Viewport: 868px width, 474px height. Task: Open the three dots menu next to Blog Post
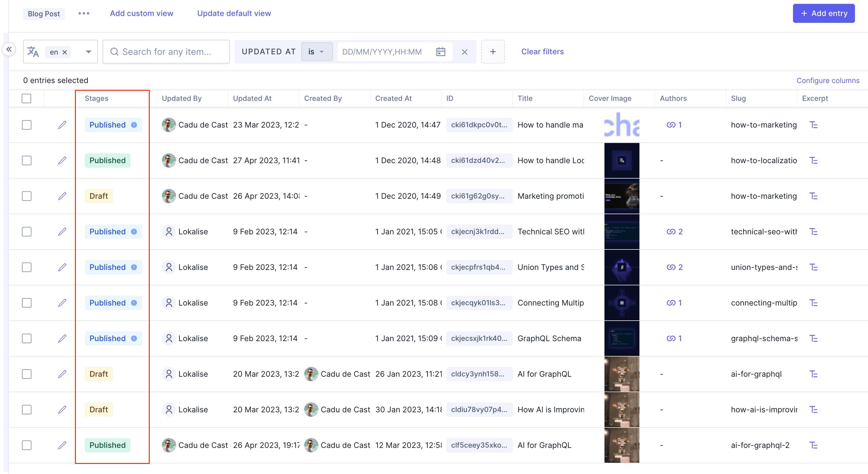(x=84, y=13)
